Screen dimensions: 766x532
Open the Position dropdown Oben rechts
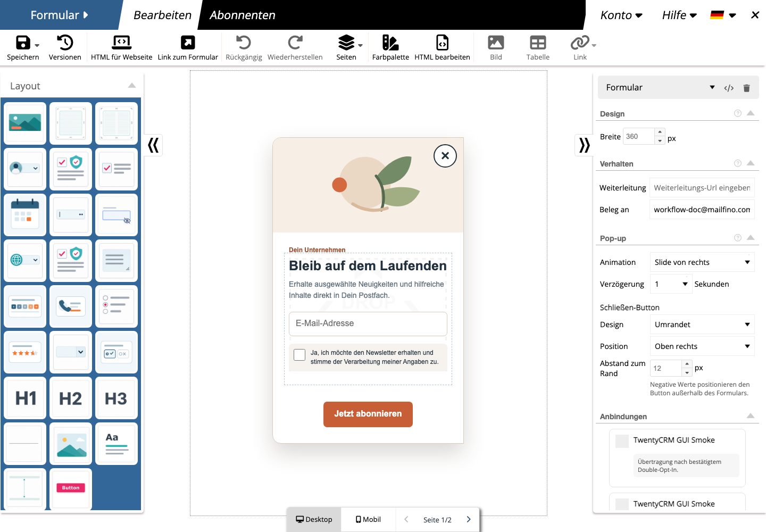[702, 346]
